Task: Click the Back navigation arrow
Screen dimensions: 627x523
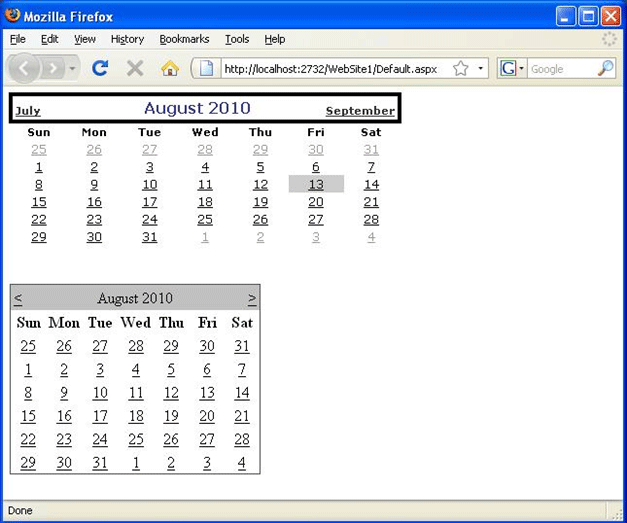Action: (24, 68)
